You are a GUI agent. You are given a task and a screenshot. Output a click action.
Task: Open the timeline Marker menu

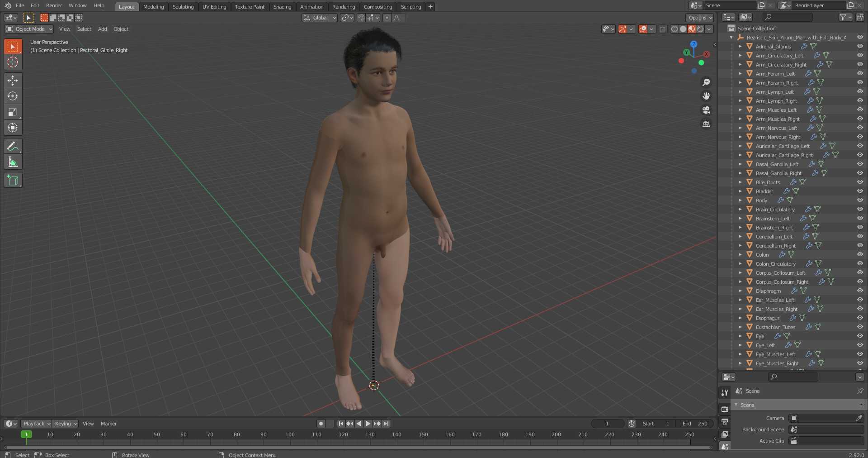tap(108, 424)
